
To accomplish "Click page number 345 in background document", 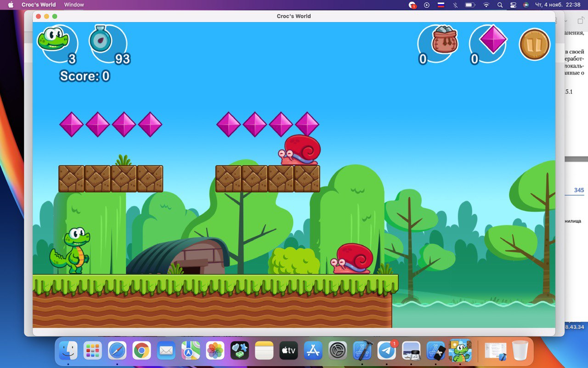I will (x=579, y=190).
